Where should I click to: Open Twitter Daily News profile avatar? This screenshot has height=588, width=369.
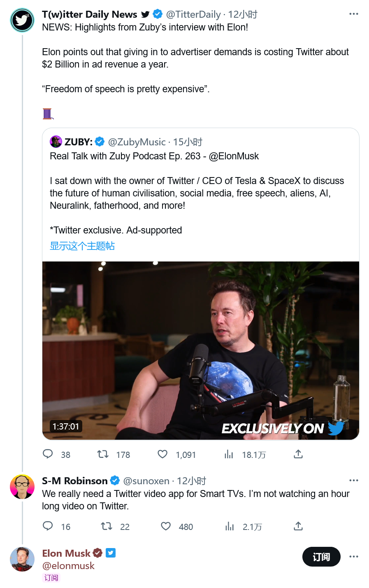click(22, 20)
